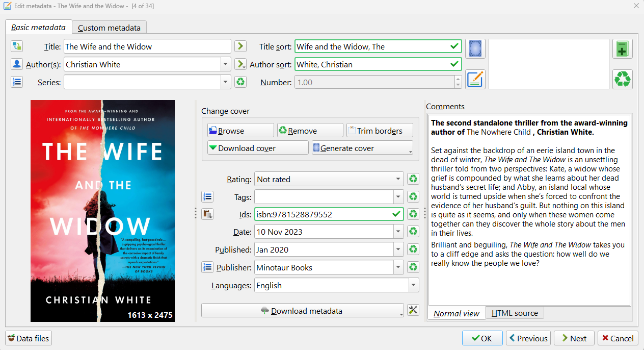Expand the Languages dropdown
644x350 pixels.
pyautogui.click(x=414, y=285)
